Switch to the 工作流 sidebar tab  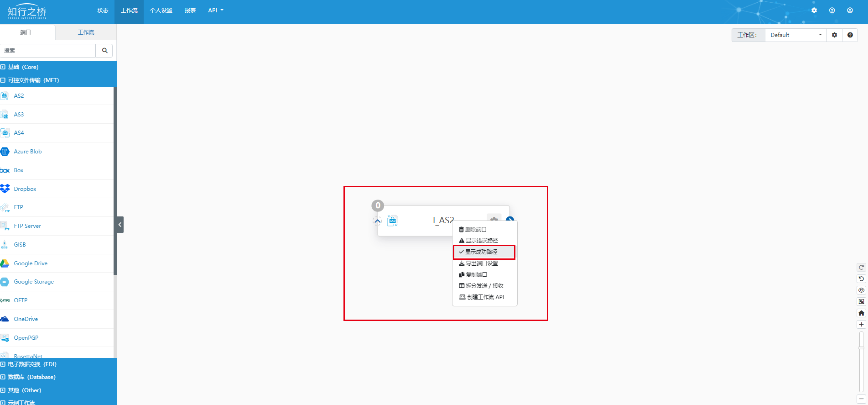point(86,32)
